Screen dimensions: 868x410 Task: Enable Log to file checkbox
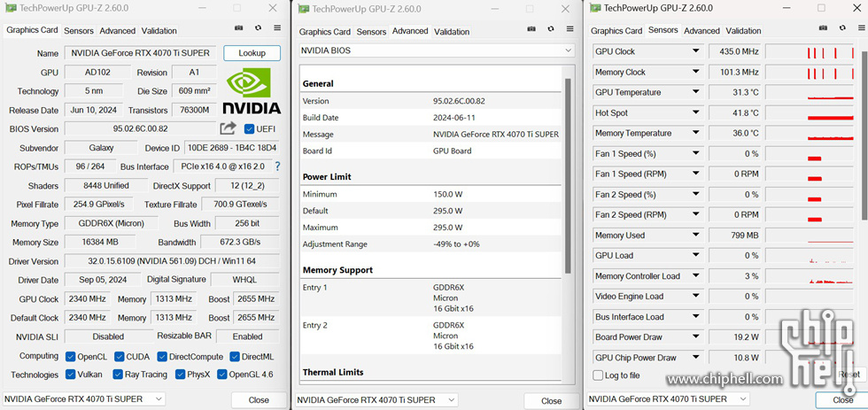pyautogui.click(x=598, y=375)
